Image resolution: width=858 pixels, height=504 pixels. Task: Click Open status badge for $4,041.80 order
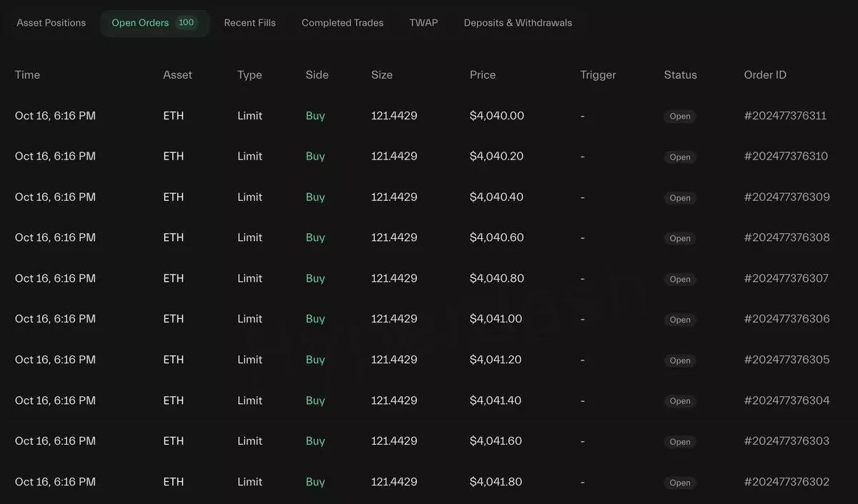pos(680,483)
